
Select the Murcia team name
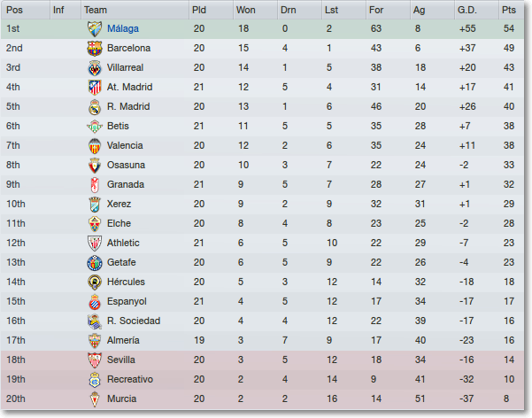coord(121,399)
